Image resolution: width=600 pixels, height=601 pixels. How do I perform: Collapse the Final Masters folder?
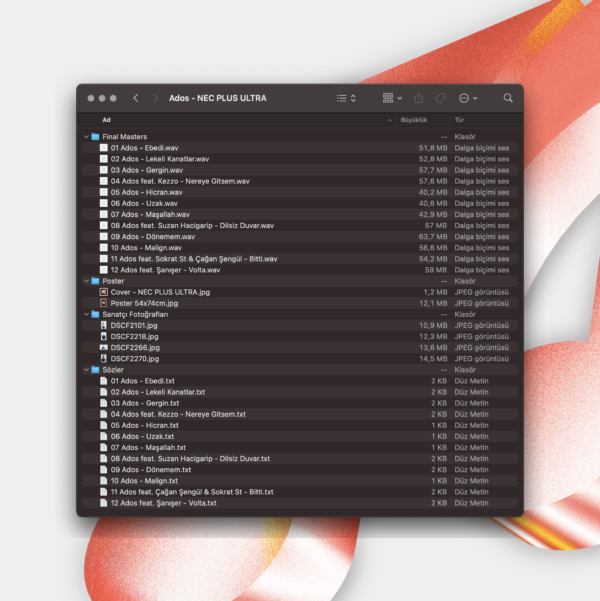coord(86,136)
